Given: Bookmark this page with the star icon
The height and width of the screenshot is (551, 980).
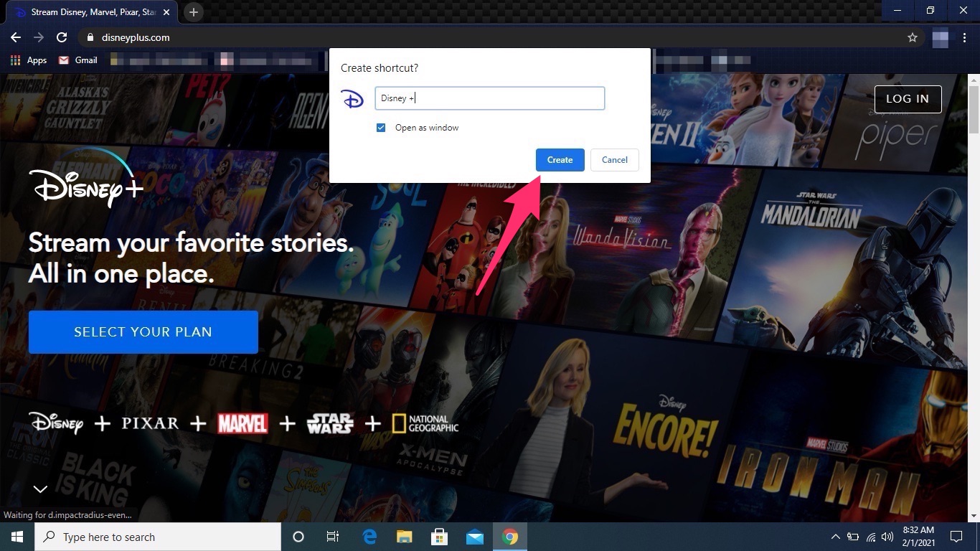Looking at the screenshot, I should [913, 37].
